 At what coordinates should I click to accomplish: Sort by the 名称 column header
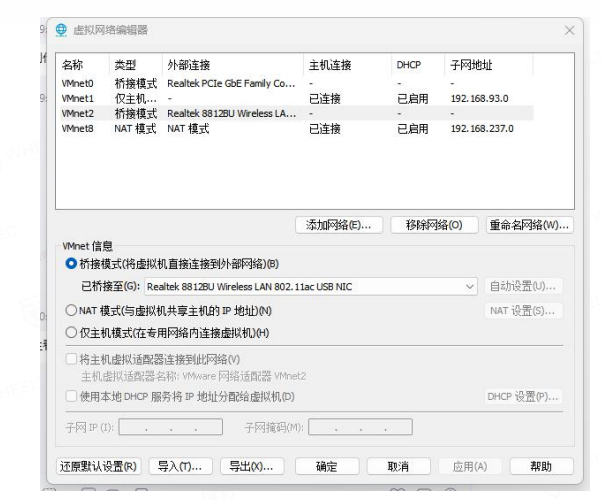pyautogui.click(x=83, y=65)
